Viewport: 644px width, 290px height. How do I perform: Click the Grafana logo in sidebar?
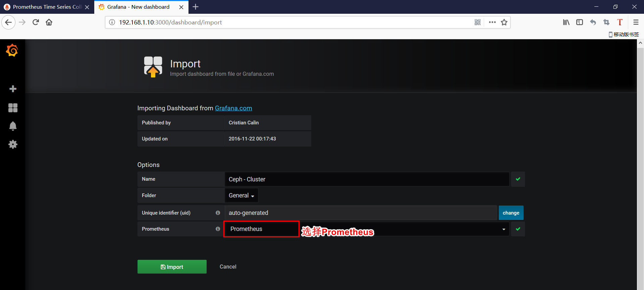pyautogui.click(x=12, y=51)
